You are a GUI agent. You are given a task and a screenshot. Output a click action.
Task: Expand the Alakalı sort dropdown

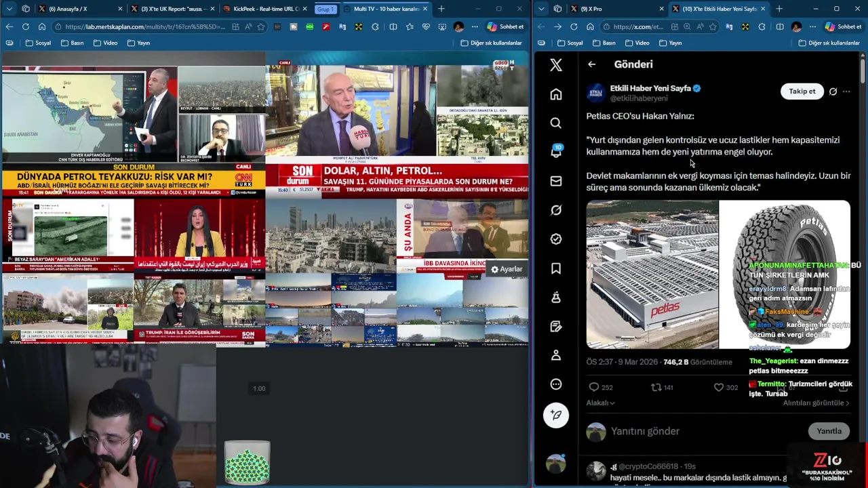[600, 403]
